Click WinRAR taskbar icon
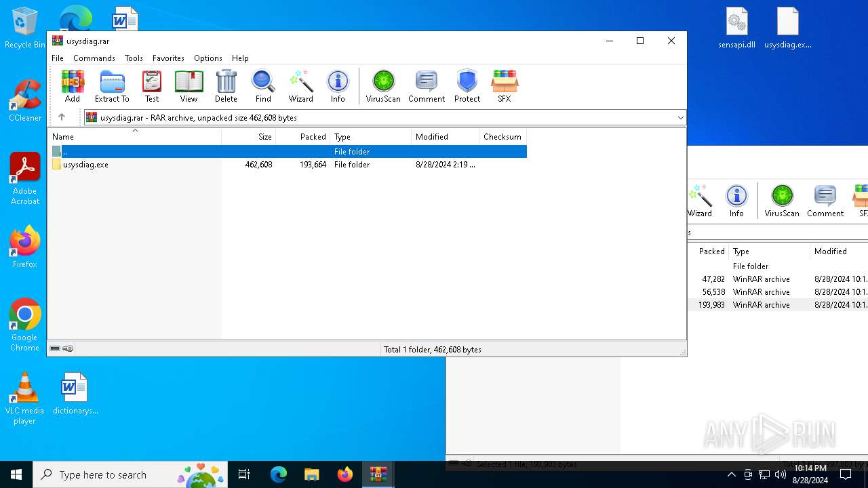Viewport: 868px width, 488px height. pyautogui.click(x=378, y=474)
